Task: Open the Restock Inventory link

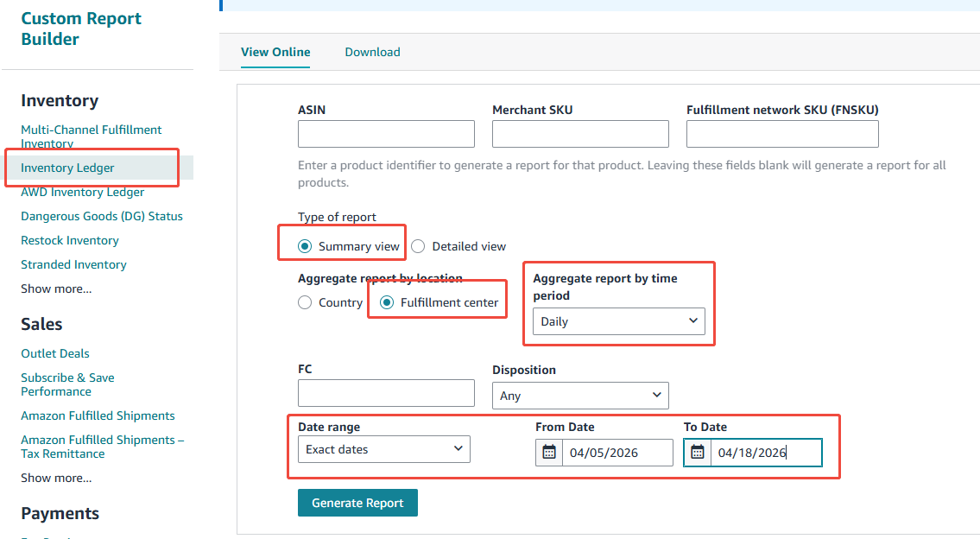Action: click(x=70, y=240)
